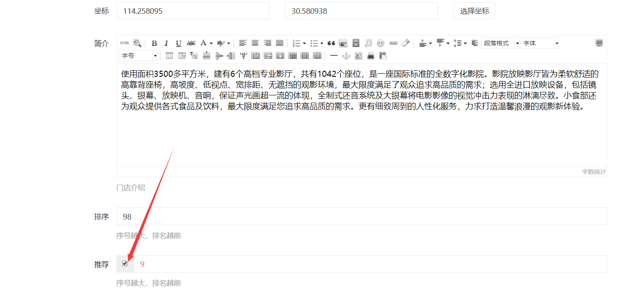Viewport: 644px width, 289px height.
Task: Click the 排序 field containing 98
Action: click(361, 217)
